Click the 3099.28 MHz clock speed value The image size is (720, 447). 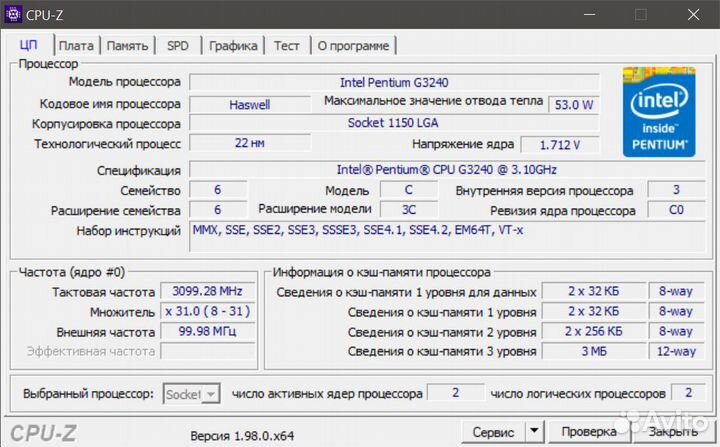[208, 291]
